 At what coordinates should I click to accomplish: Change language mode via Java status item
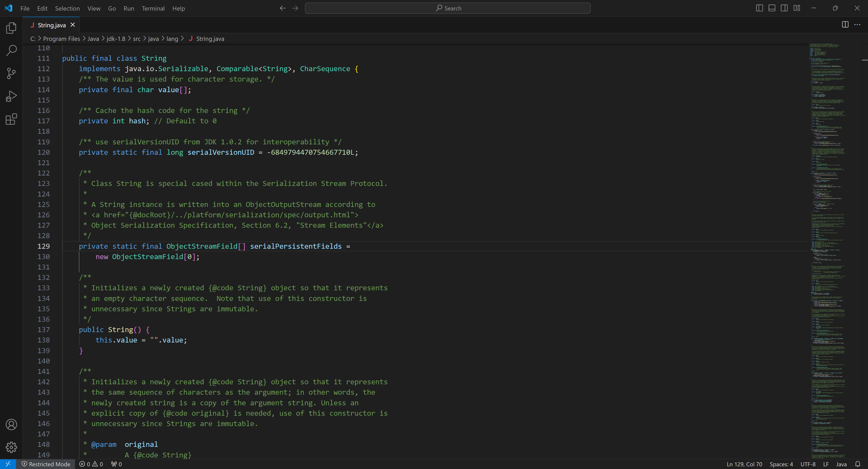point(841,464)
